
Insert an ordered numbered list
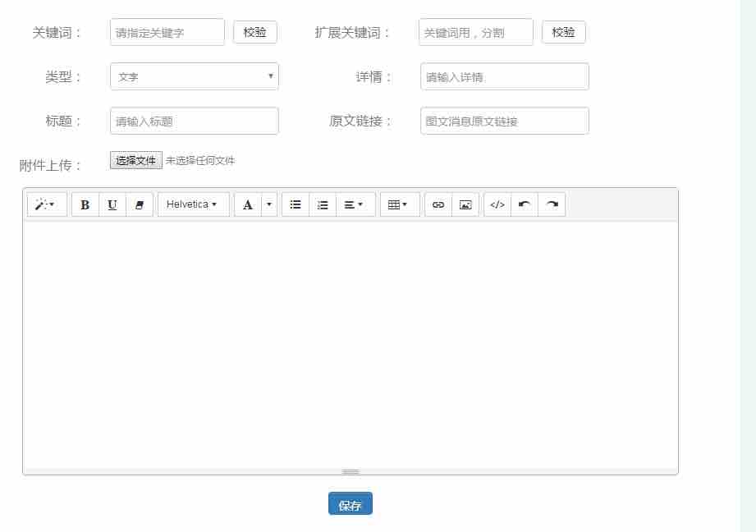pyautogui.click(x=323, y=204)
